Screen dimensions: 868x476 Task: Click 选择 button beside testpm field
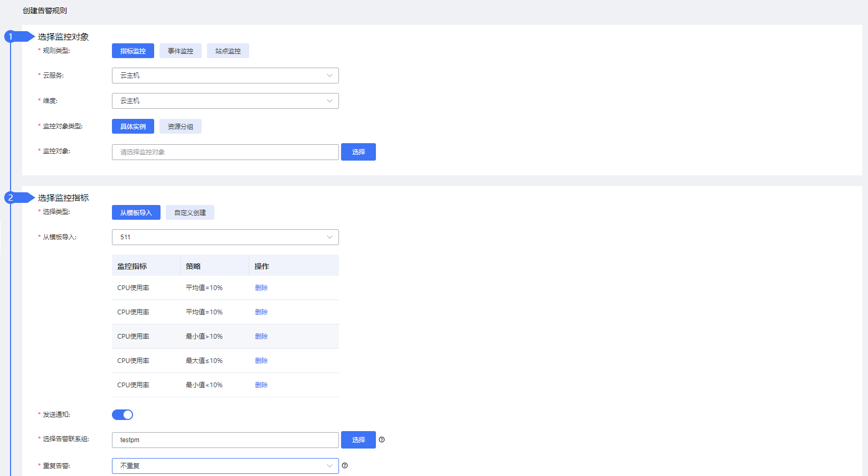358,440
